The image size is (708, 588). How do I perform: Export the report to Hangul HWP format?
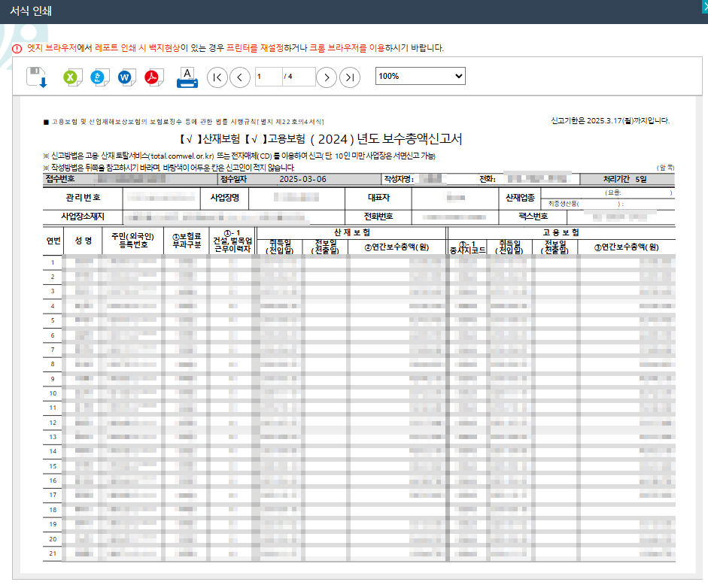click(x=99, y=77)
